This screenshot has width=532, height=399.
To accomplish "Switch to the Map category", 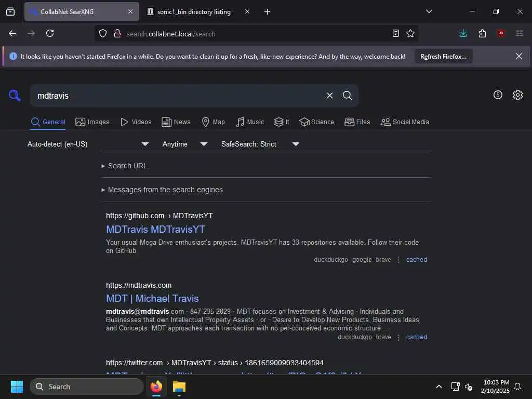I will click(213, 122).
